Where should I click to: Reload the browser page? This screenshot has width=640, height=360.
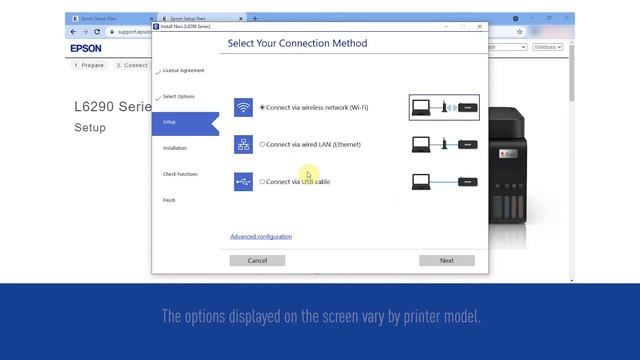97,32
